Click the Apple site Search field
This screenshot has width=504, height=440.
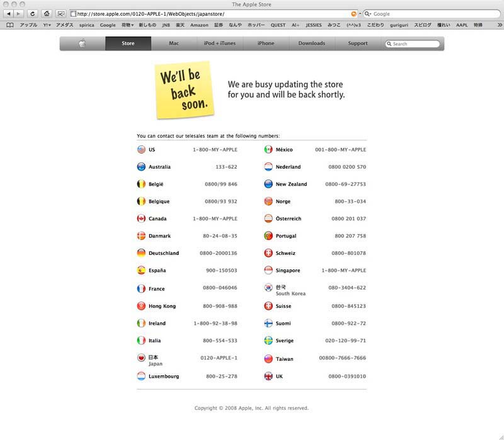coord(413,43)
